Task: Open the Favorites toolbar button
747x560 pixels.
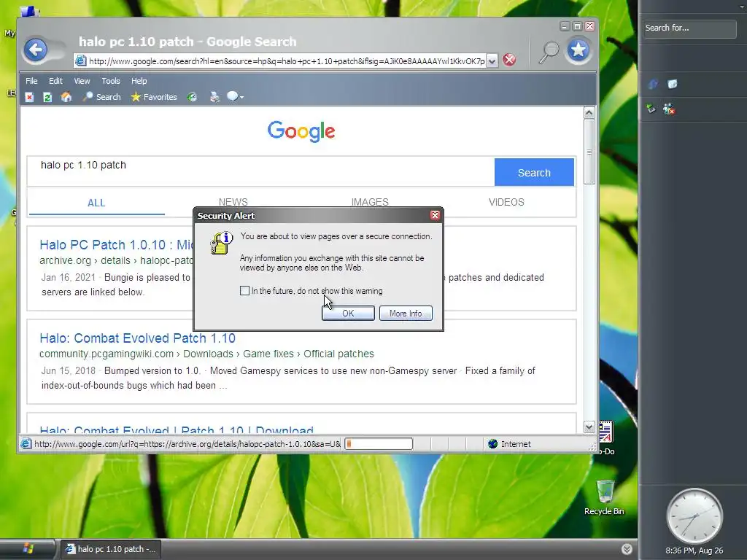Action: tap(154, 97)
